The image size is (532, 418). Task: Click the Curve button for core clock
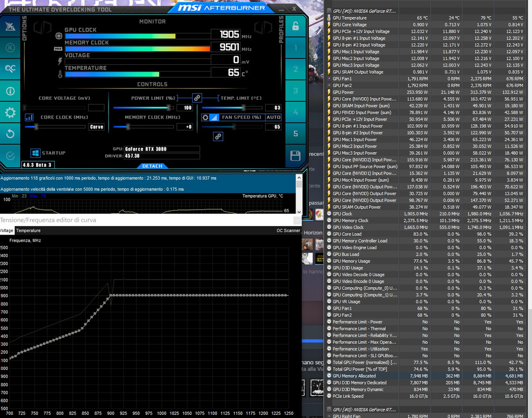tap(97, 126)
